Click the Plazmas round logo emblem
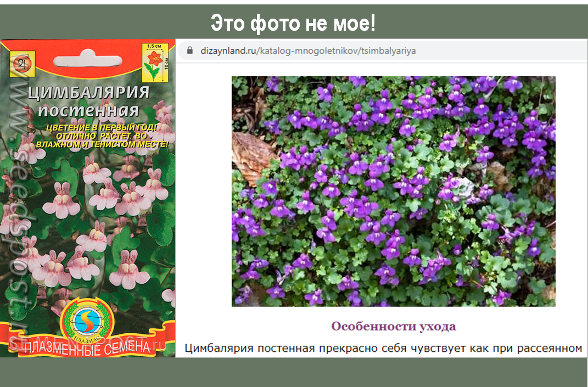Image resolution: width=588 pixels, height=387 pixels. coord(88,322)
